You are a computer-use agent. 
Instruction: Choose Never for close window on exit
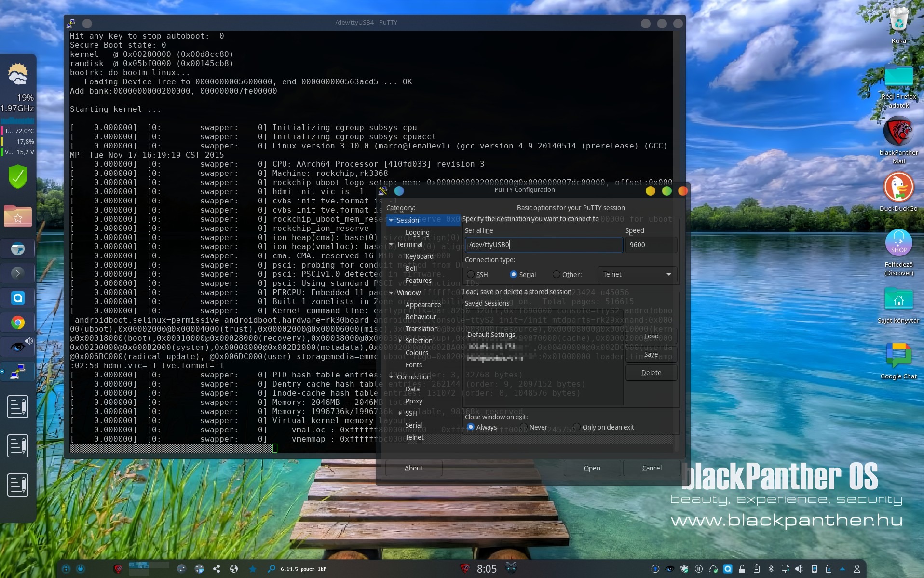(524, 427)
